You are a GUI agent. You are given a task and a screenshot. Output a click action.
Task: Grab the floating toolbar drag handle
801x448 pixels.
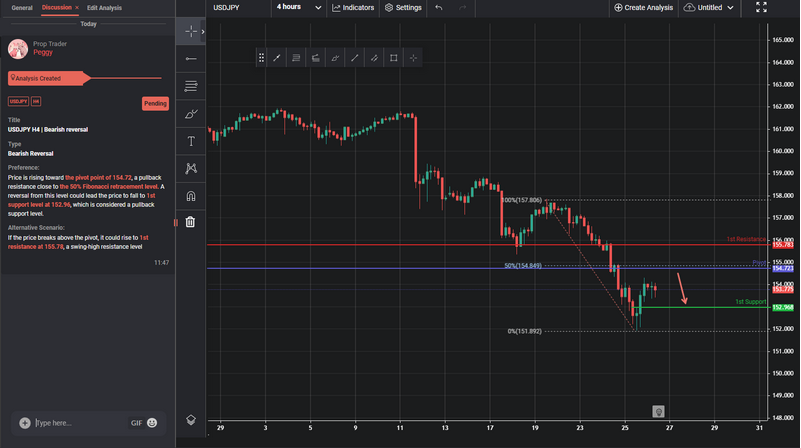click(x=261, y=58)
